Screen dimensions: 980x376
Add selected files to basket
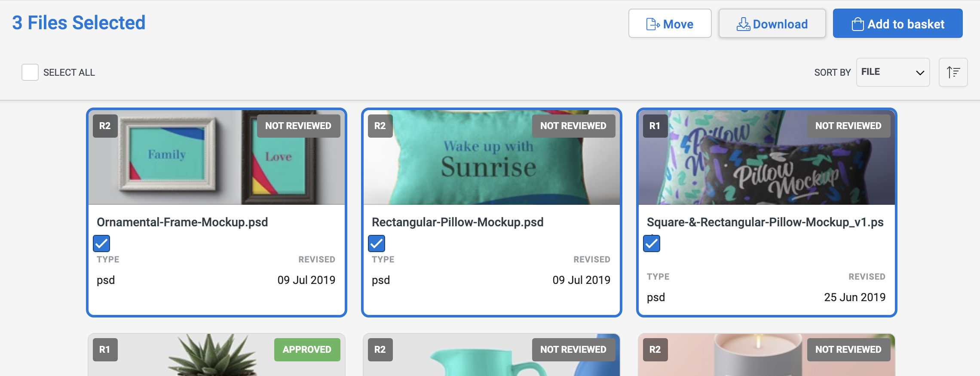coord(897,24)
